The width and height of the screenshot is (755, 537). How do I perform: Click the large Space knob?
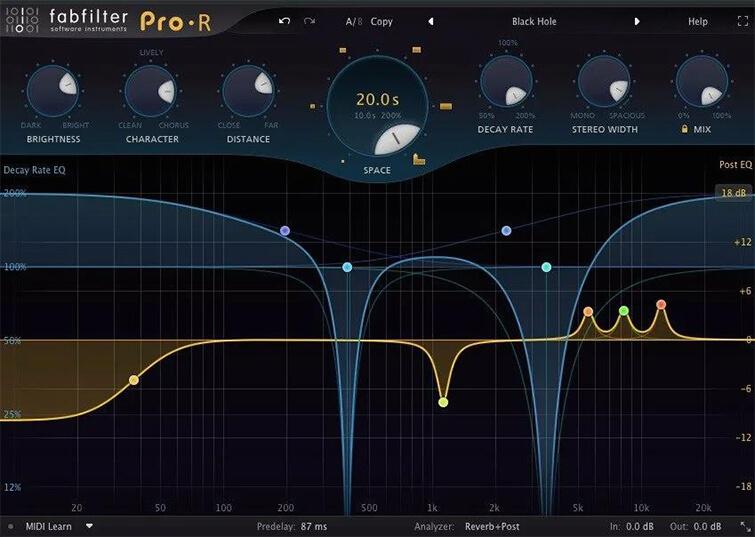tap(378, 107)
